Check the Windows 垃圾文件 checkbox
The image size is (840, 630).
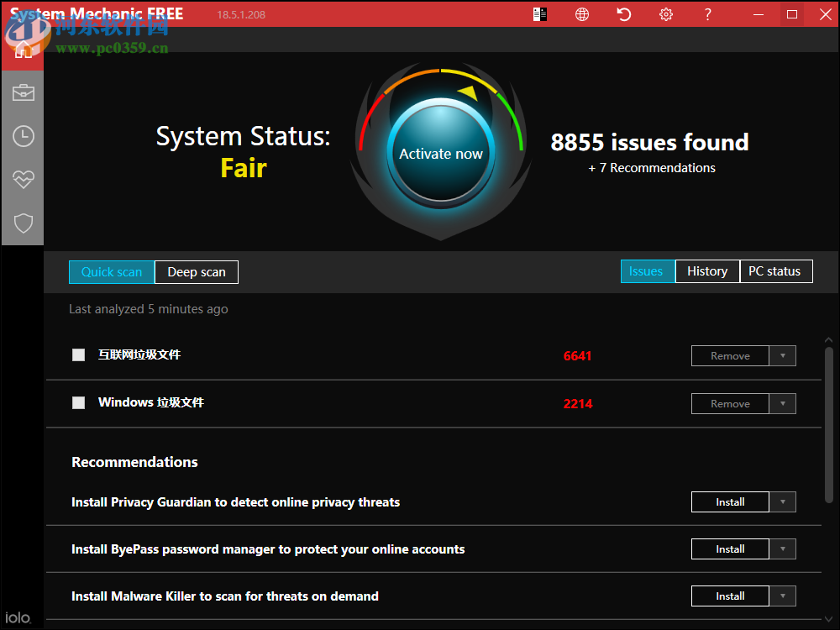point(78,402)
